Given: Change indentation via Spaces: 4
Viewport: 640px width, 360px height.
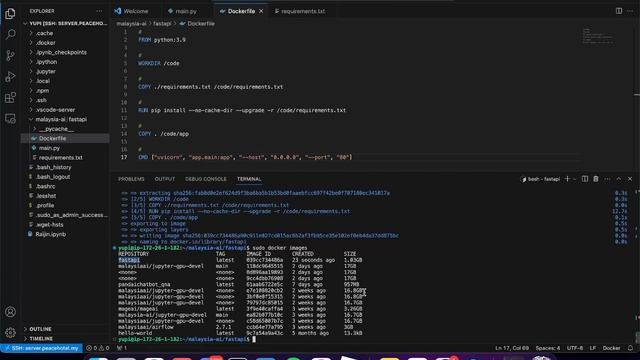Looking at the screenshot, I should click(x=548, y=348).
